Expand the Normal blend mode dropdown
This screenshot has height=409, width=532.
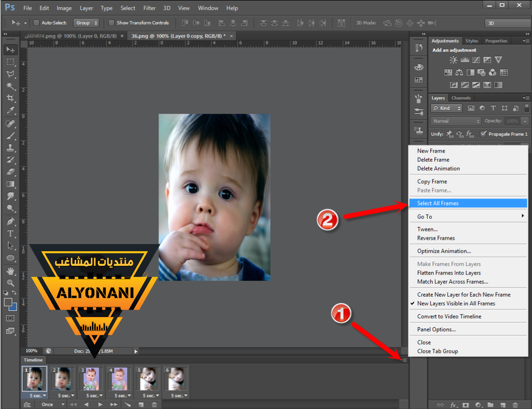coord(456,121)
